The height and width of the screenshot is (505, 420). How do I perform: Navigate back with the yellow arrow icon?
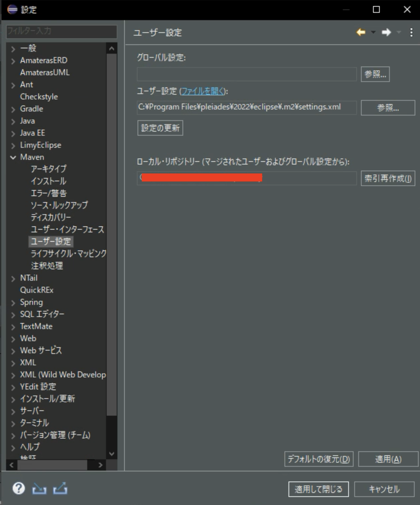[x=360, y=32]
